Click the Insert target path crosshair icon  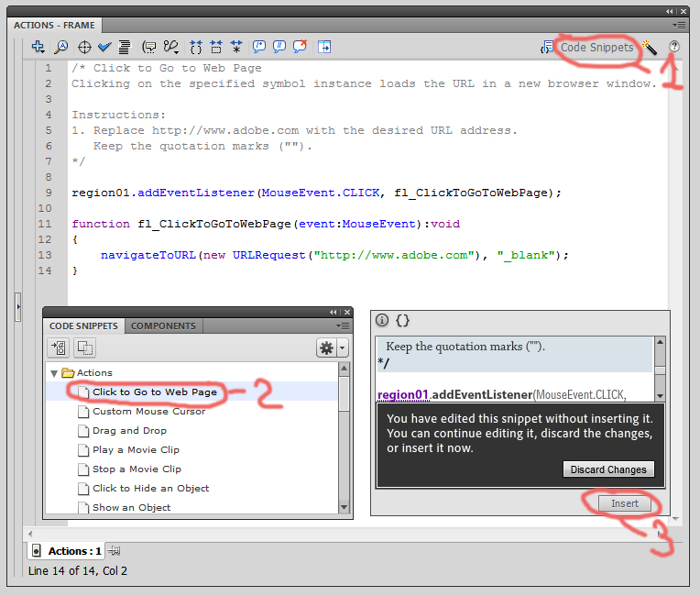click(84, 47)
